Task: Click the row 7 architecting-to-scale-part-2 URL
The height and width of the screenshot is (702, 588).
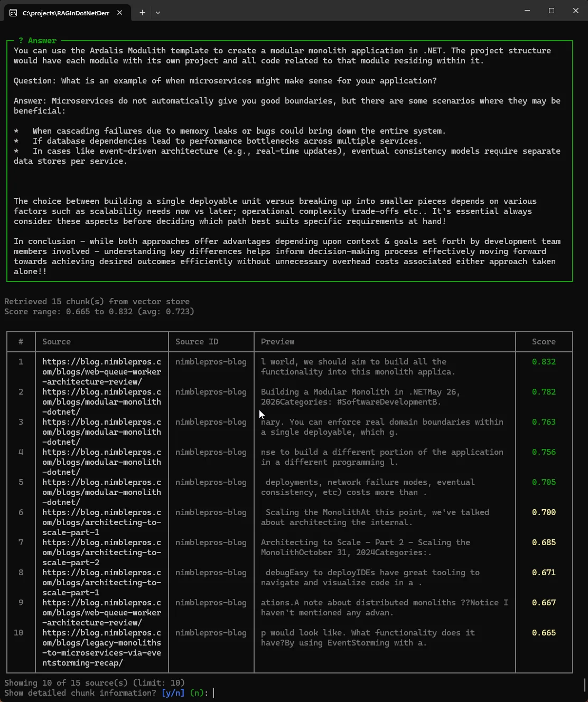Action: point(102,553)
